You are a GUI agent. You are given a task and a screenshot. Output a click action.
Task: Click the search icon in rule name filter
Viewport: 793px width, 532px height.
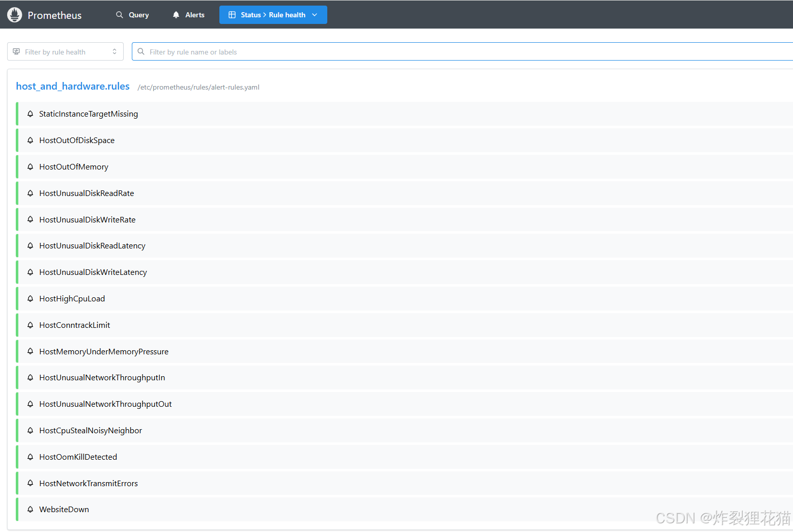tap(141, 51)
